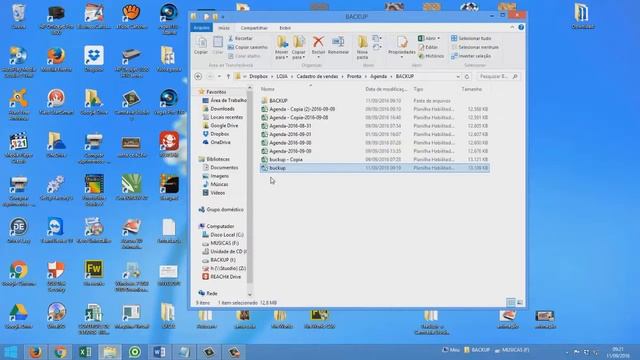The image size is (640, 360).
Task: Click the sidebar scrollbar up arrow
Action: (x=249, y=88)
